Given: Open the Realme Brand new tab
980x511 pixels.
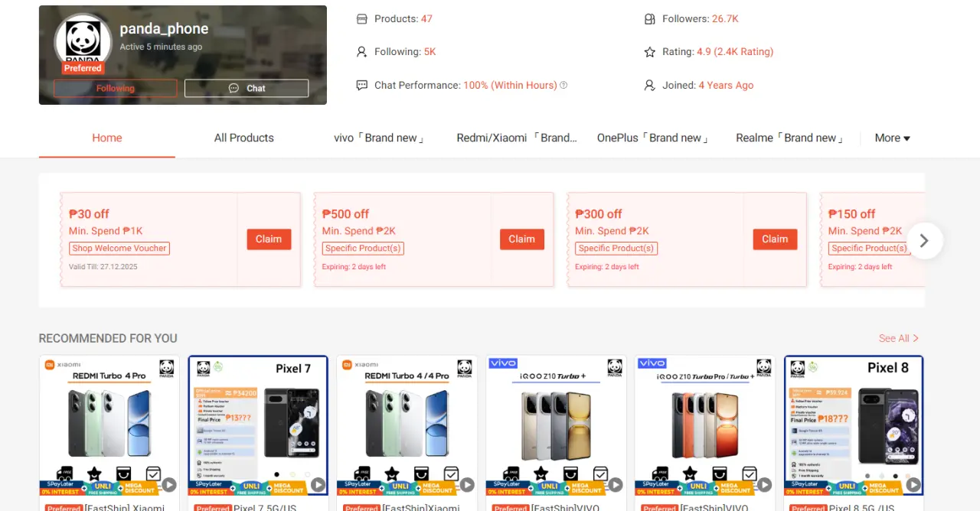Looking at the screenshot, I should (x=789, y=138).
